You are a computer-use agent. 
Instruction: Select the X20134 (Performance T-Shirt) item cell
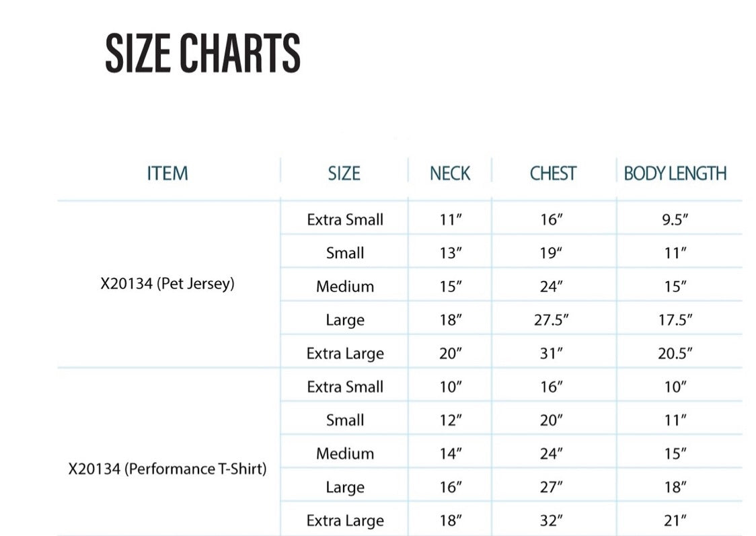coord(167,469)
